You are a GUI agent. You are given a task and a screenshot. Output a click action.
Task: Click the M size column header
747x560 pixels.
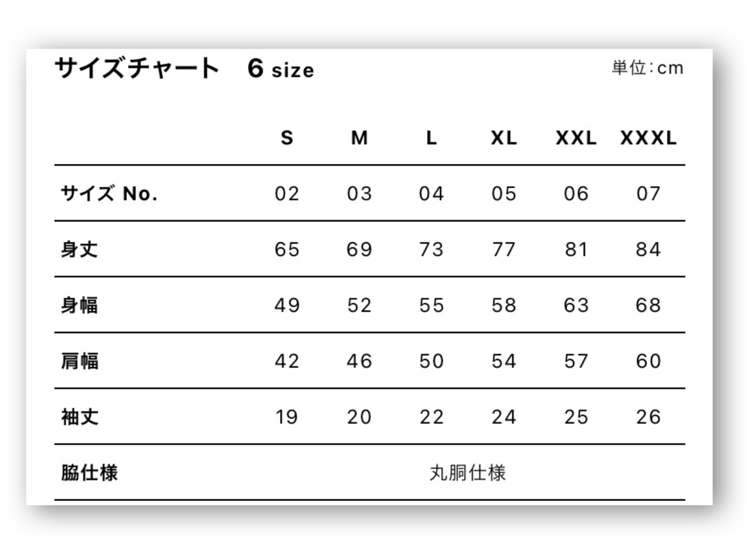[x=359, y=138]
